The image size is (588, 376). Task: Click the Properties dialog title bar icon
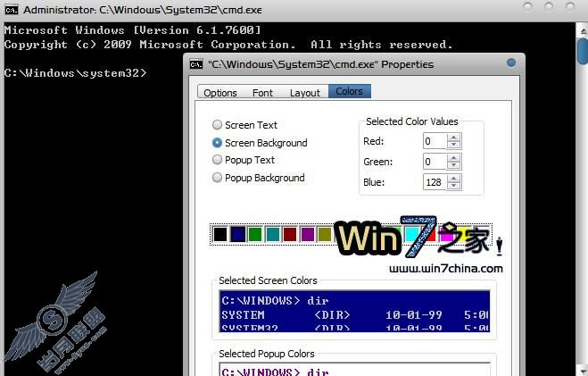(x=195, y=64)
